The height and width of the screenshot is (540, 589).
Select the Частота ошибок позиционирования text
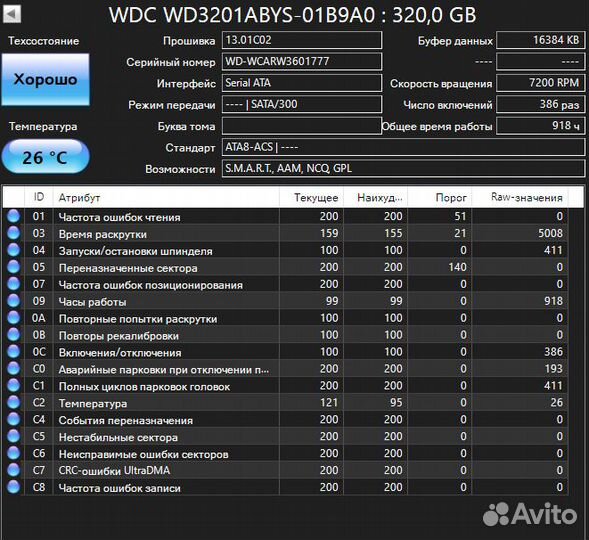151,285
